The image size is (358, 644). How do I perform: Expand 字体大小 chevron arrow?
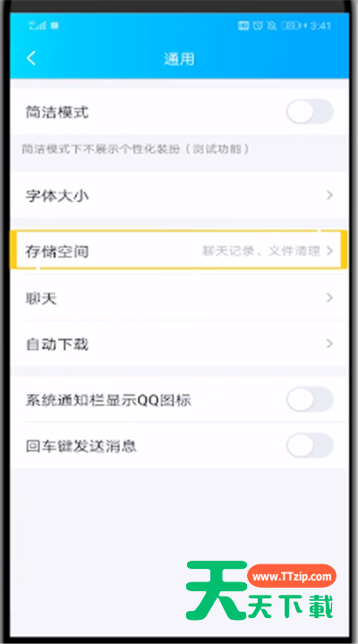pos(329,195)
